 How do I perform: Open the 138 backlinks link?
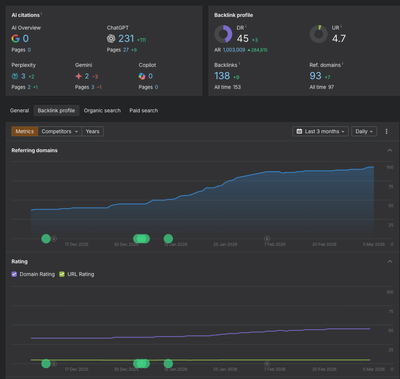pos(222,76)
